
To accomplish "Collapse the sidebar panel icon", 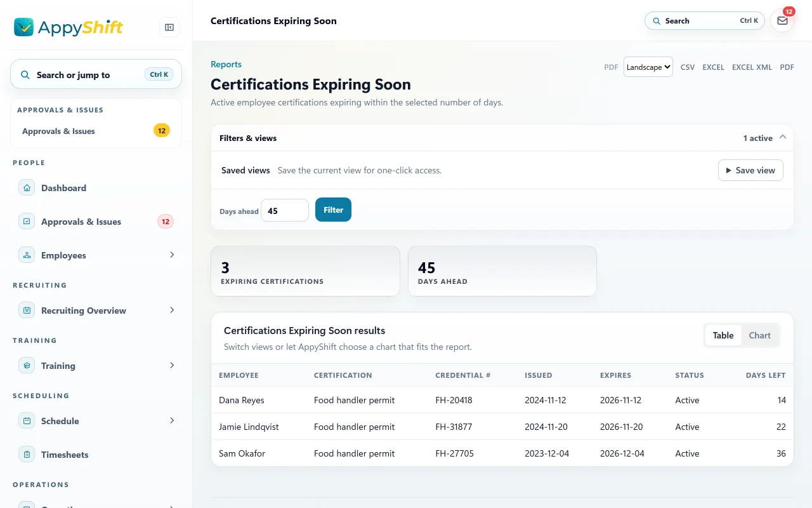I will [x=169, y=27].
